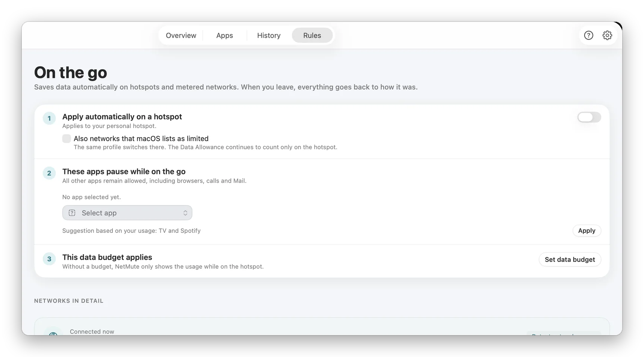Enable Apply automatically on a hotspot switch
The width and height of the screenshot is (644, 357).
click(589, 117)
